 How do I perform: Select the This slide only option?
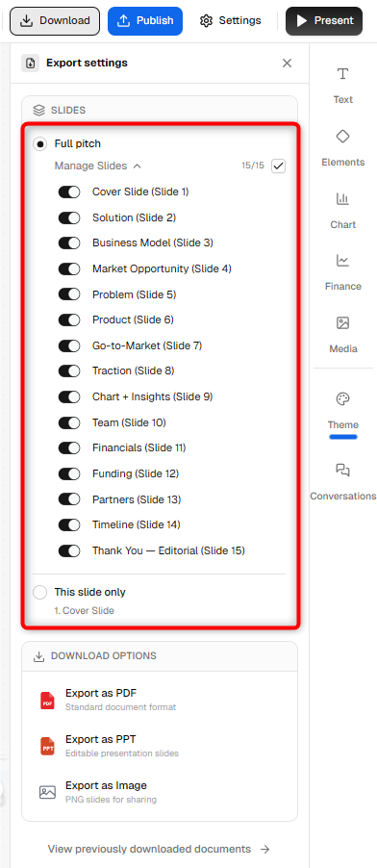click(39, 593)
